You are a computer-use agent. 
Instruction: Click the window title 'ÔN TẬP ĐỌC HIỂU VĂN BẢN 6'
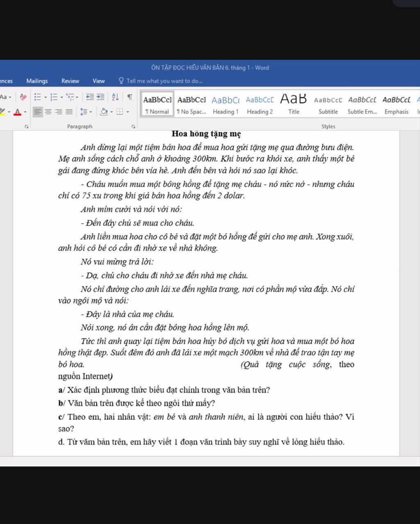tap(210, 68)
